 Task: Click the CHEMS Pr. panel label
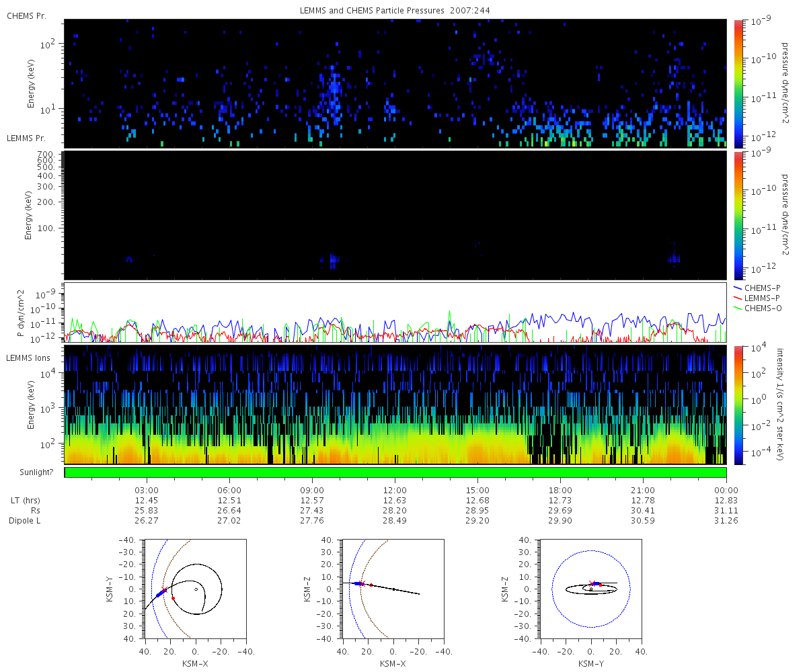point(26,16)
